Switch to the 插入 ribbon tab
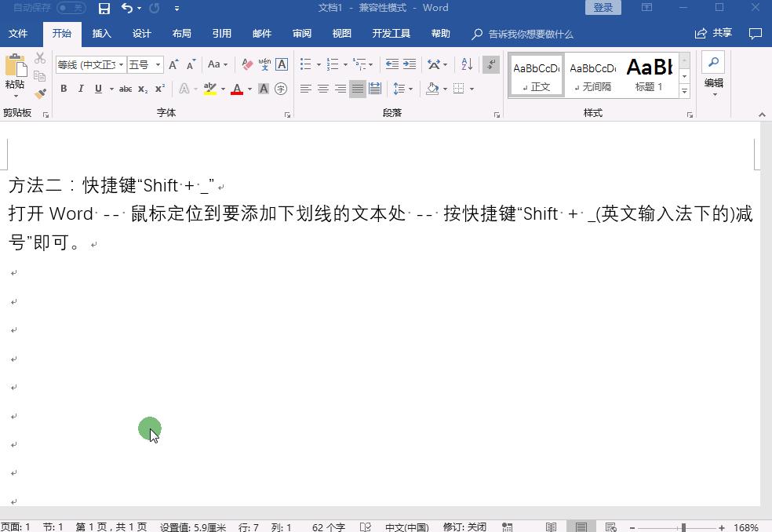 103,34
